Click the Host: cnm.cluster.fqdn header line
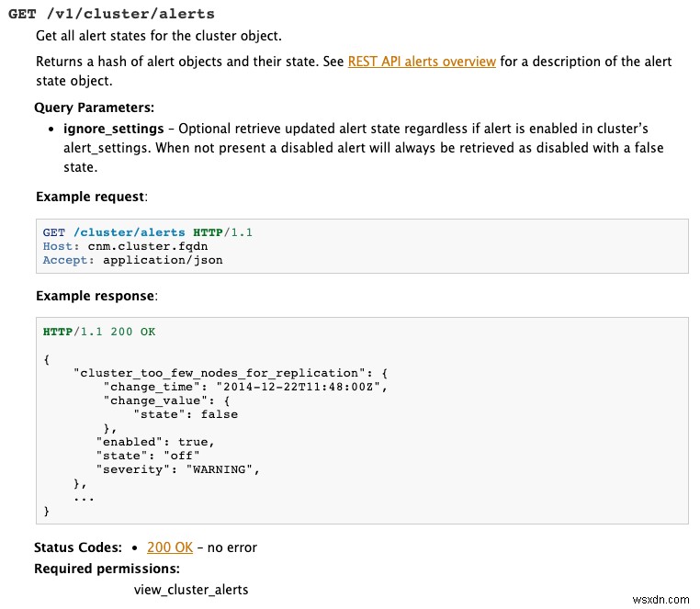 113,246
